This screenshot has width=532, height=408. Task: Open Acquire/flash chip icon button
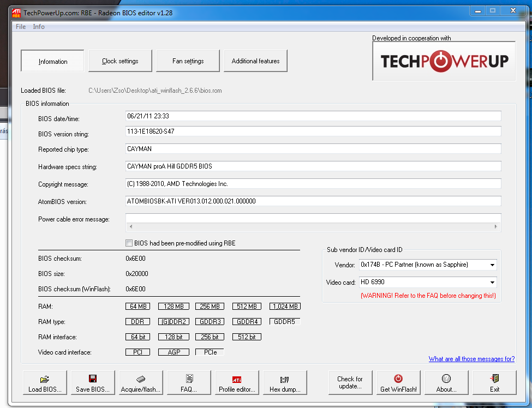[141, 382]
